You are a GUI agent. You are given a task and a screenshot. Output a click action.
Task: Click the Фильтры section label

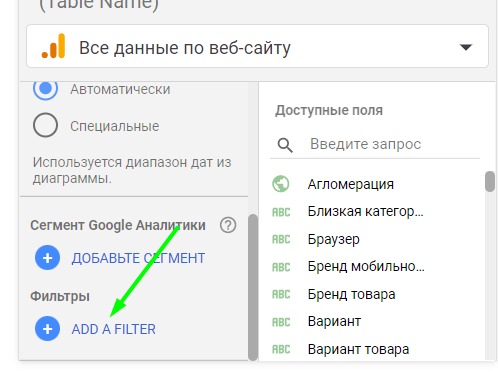pyautogui.click(x=60, y=296)
